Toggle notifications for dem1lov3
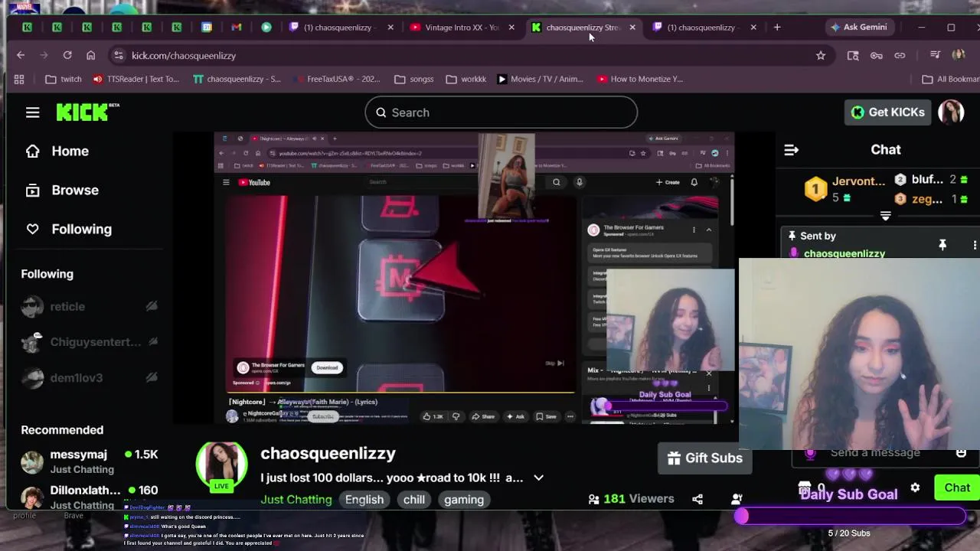Screen dimensions: 980x551 pos(152,377)
